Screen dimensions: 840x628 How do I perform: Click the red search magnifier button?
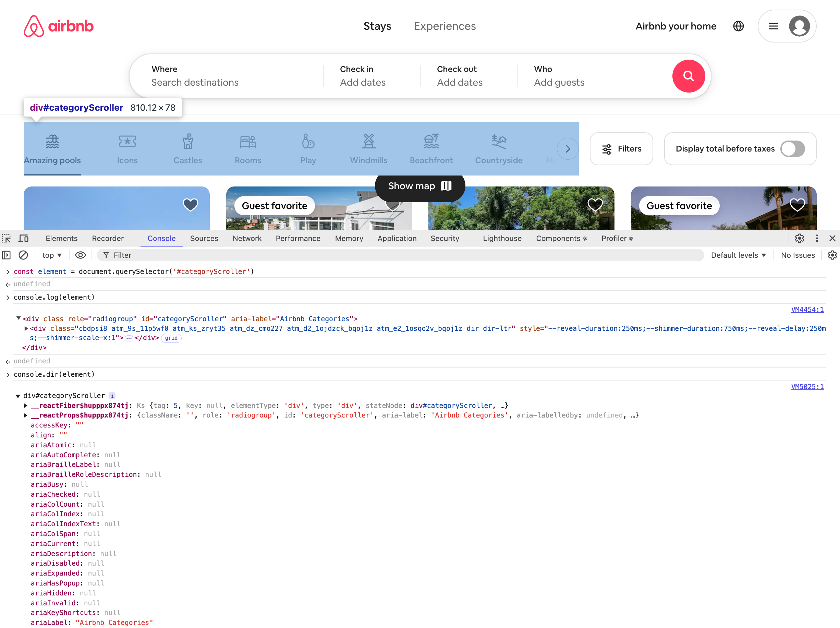pos(688,76)
